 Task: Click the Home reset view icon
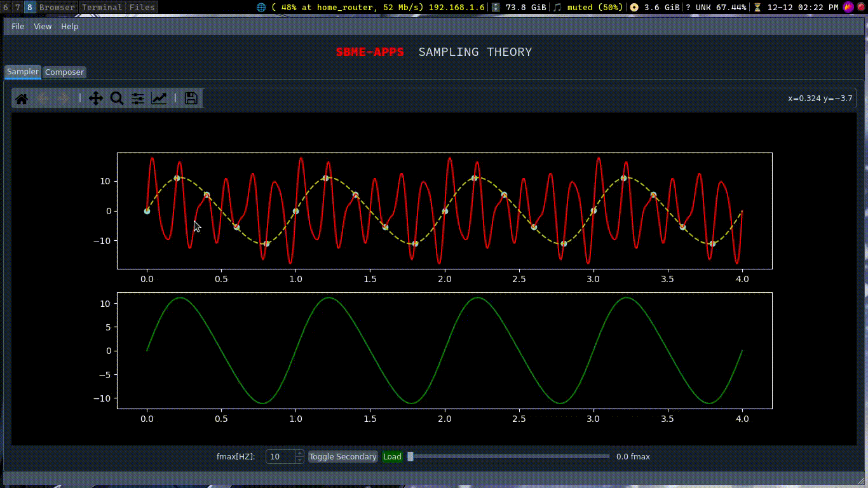(x=22, y=98)
